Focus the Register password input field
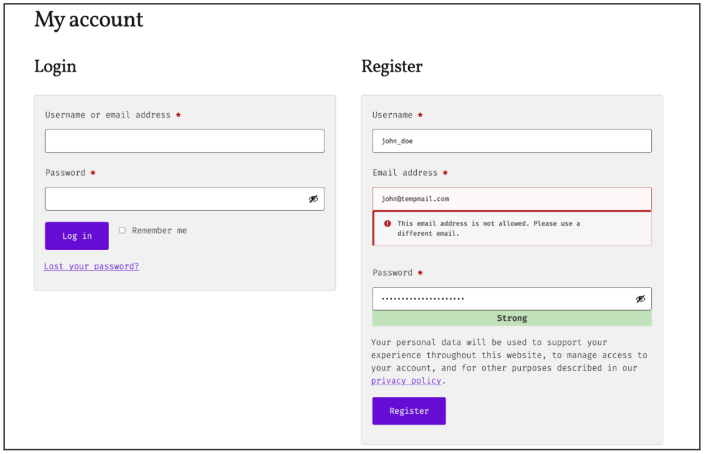The height and width of the screenshot is (454, 704). coord(500,299)
